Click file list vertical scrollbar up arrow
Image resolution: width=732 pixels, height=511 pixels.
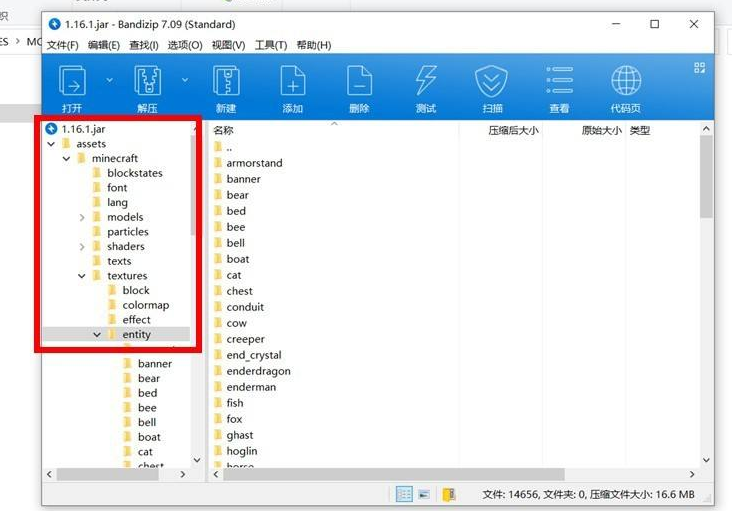pyautogui.click(x=706, y=129)
